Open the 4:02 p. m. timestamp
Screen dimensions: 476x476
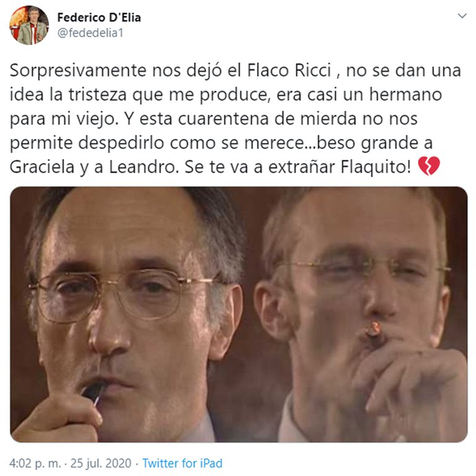coord(35,463)
